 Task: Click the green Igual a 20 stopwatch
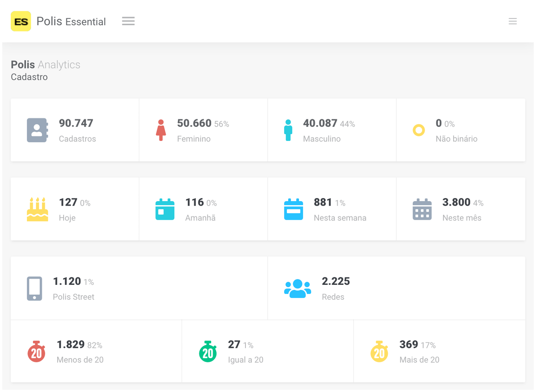[208, 352]
